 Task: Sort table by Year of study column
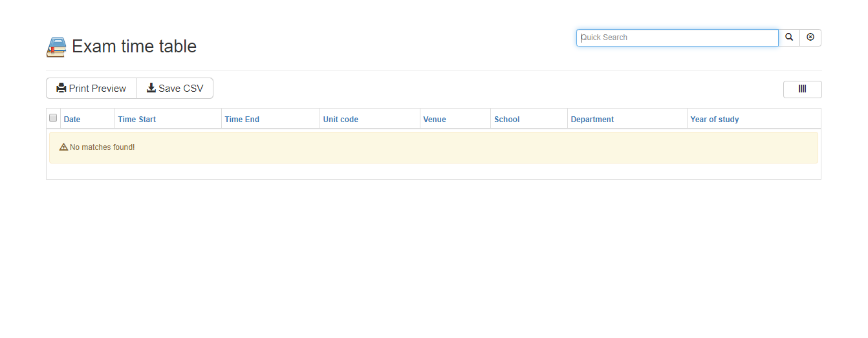click(x=715, y=120)
